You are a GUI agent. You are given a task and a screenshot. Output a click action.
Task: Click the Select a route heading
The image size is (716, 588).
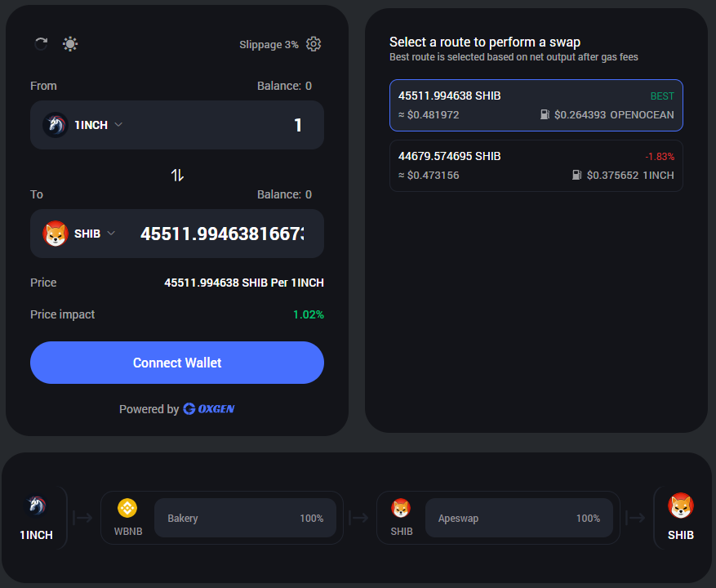[485, 42]
